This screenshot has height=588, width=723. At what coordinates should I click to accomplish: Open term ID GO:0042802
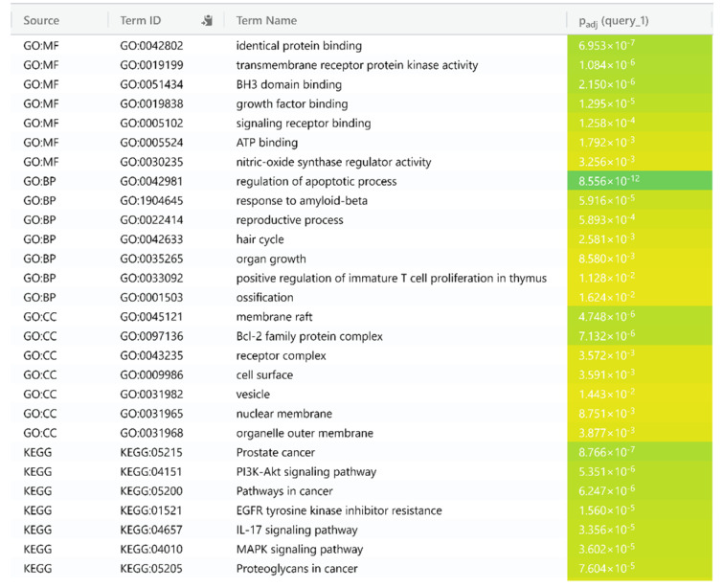pos(151,46)
